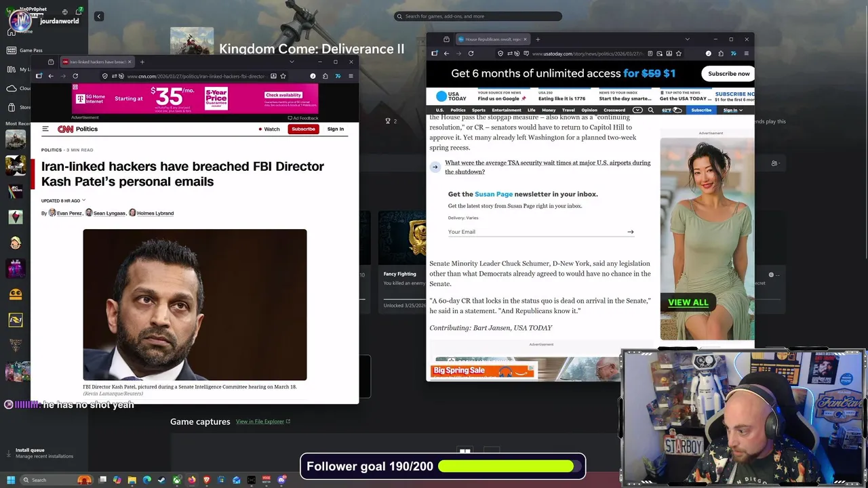Click CNN address bar URL

(x=196, y=76)
